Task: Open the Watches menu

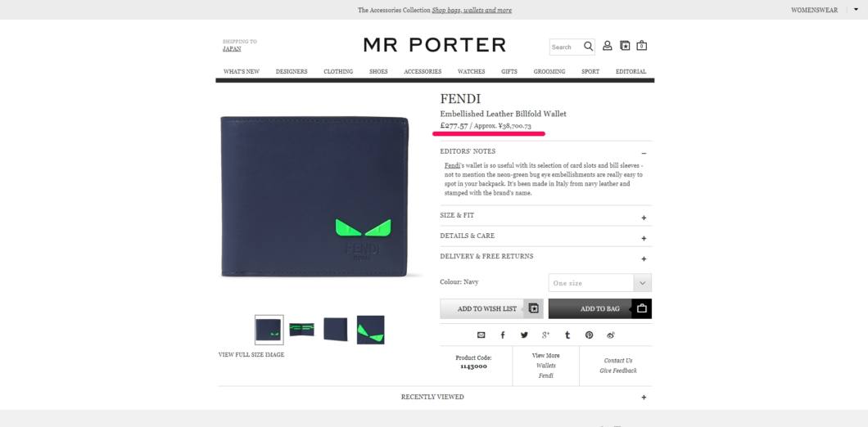Action: [x=471, y=71]
